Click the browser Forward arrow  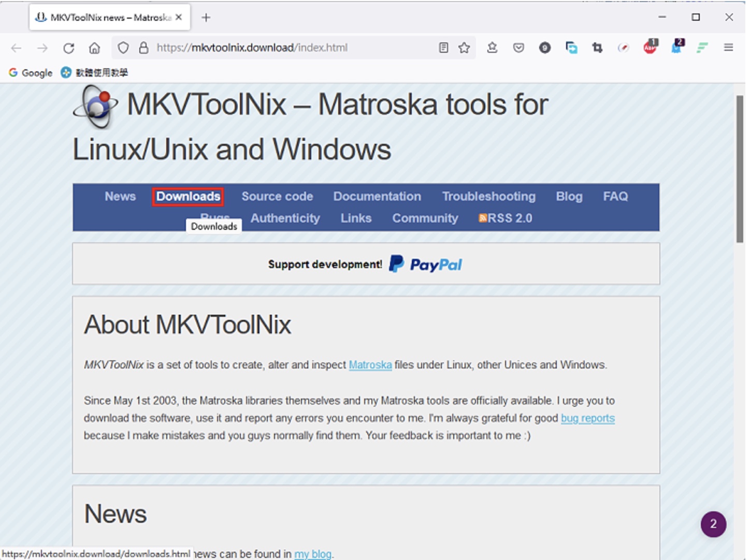(x=42, y=48)
